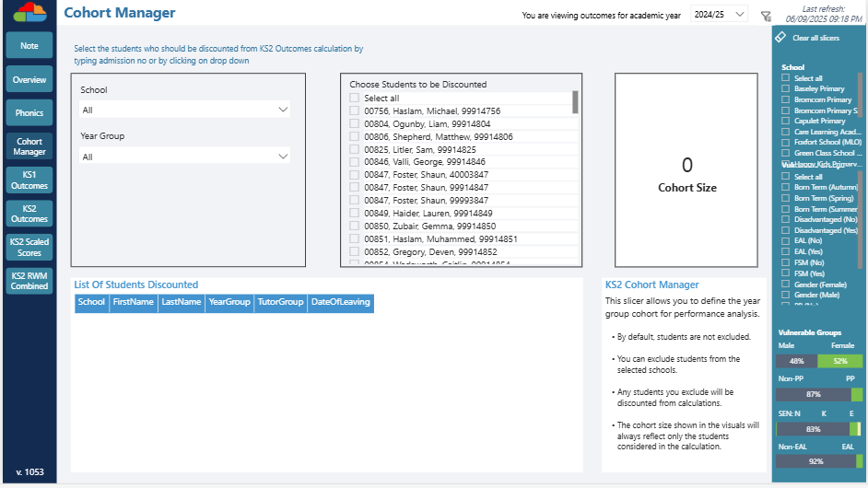
Task: Open the Phonics page button
Action: click(29, 113)
